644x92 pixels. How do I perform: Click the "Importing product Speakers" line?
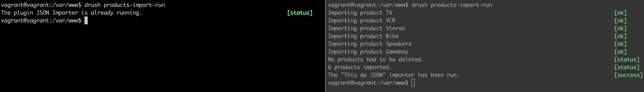pyautogui.click(x=370, y=44)
